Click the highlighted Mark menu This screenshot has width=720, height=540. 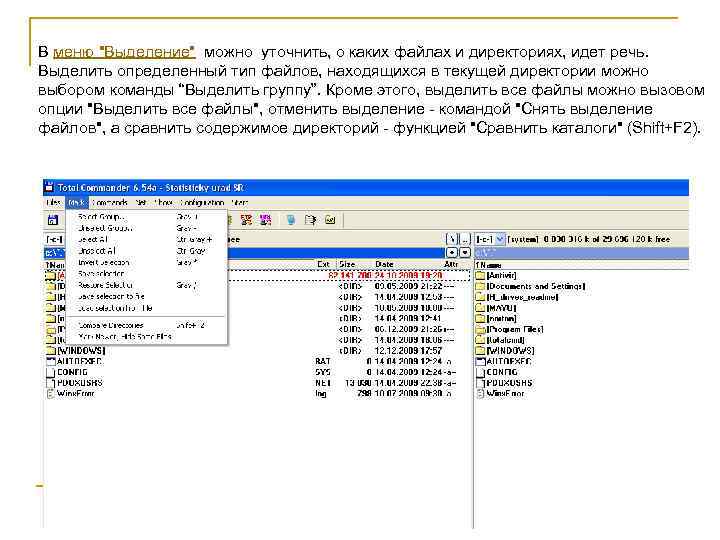click(76, 202)
